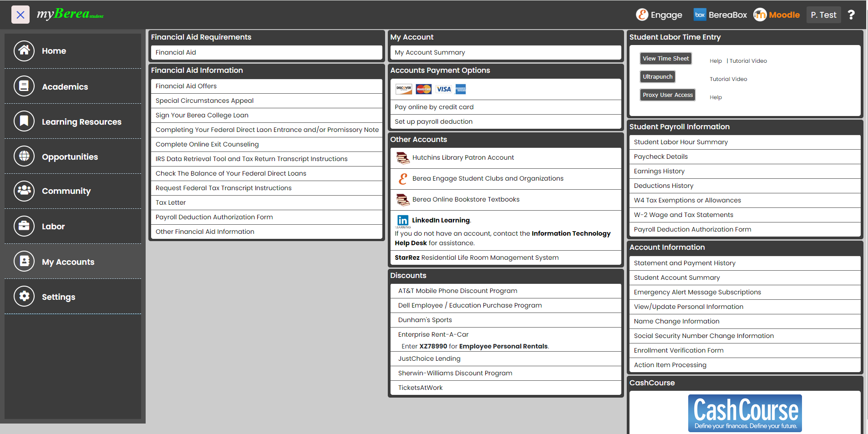The width and height of the screenshot is (868, 434).
Task: Open Pay online by credit card
Action: click(x=434, y=107)
